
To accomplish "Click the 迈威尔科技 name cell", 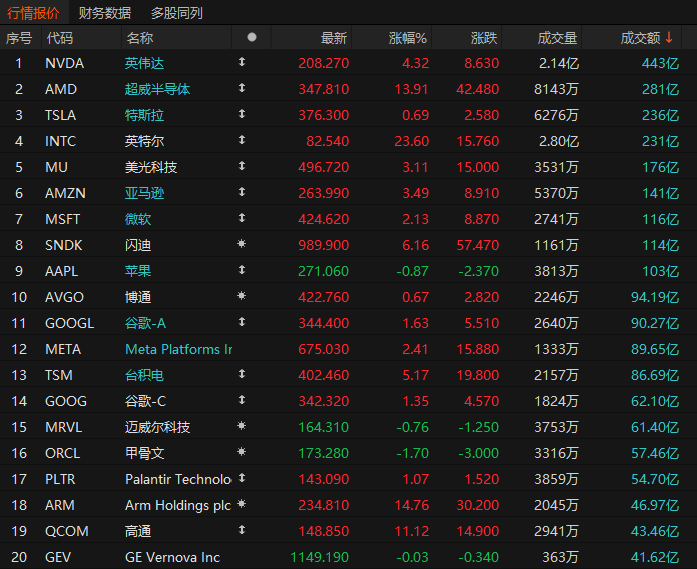I will click(157, 427).
